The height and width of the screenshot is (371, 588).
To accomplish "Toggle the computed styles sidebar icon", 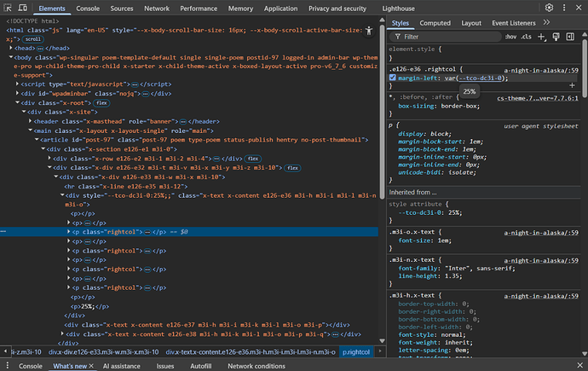I will coord(571,37).
